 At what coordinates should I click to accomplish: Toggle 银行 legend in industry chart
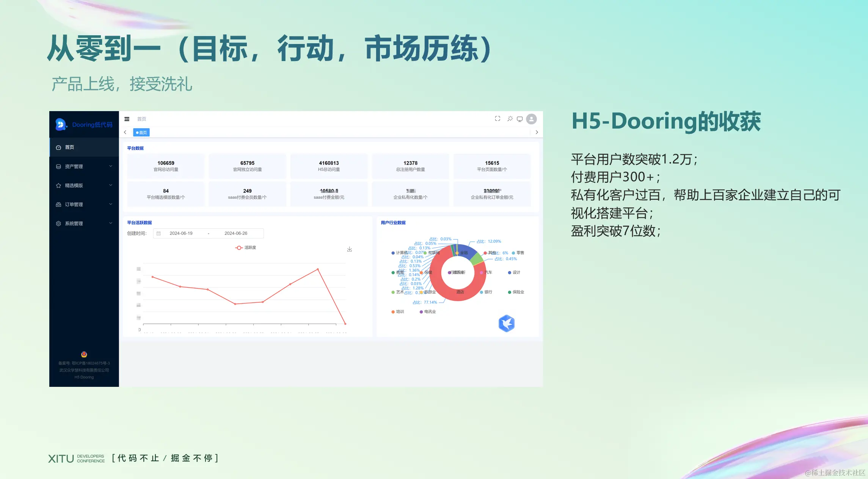[x=486, y=292]
